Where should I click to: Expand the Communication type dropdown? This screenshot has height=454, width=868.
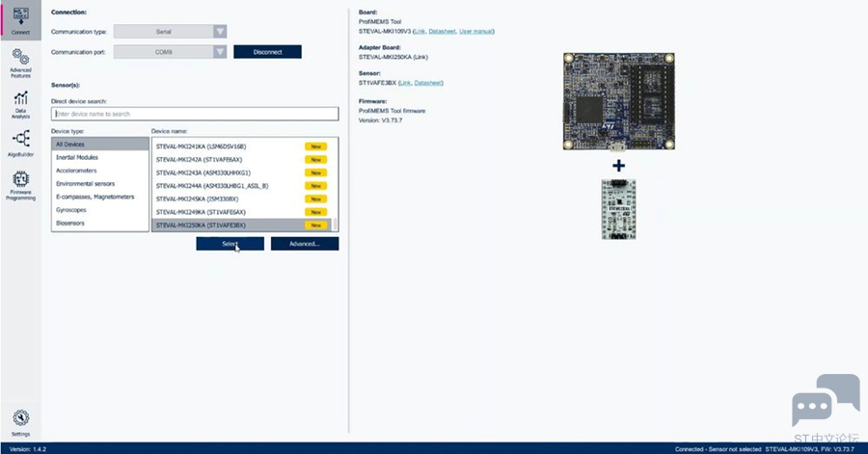pos(220,32)
